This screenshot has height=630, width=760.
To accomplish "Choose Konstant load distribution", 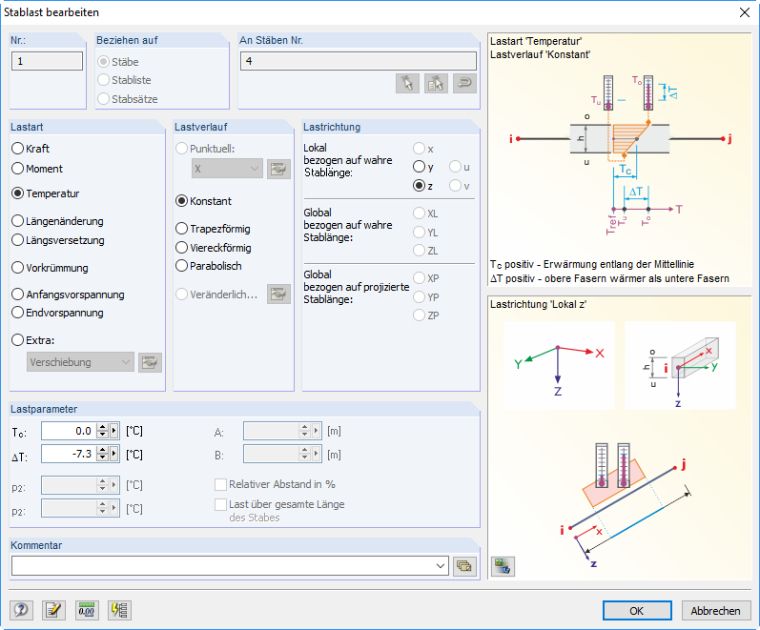I will [204, 201].
